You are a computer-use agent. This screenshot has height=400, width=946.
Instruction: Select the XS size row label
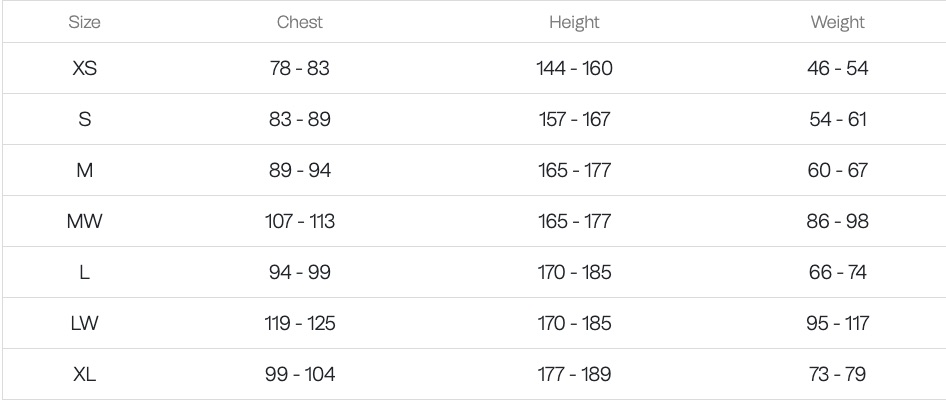[x=84, y=68]
